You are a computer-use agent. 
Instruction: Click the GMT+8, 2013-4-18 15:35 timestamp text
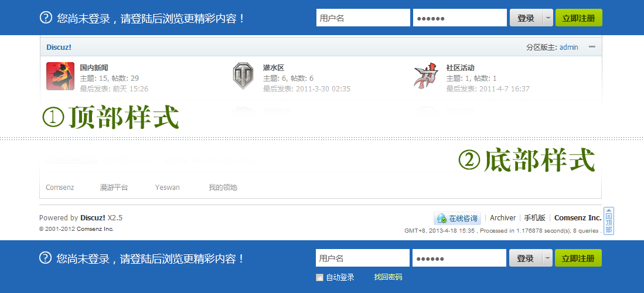tap(439, 231)
